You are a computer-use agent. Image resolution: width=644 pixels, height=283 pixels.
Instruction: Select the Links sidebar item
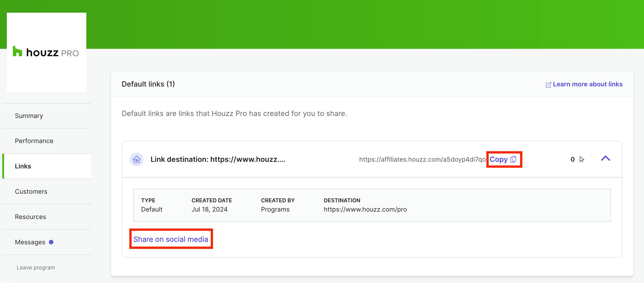(x=47, y=166)
